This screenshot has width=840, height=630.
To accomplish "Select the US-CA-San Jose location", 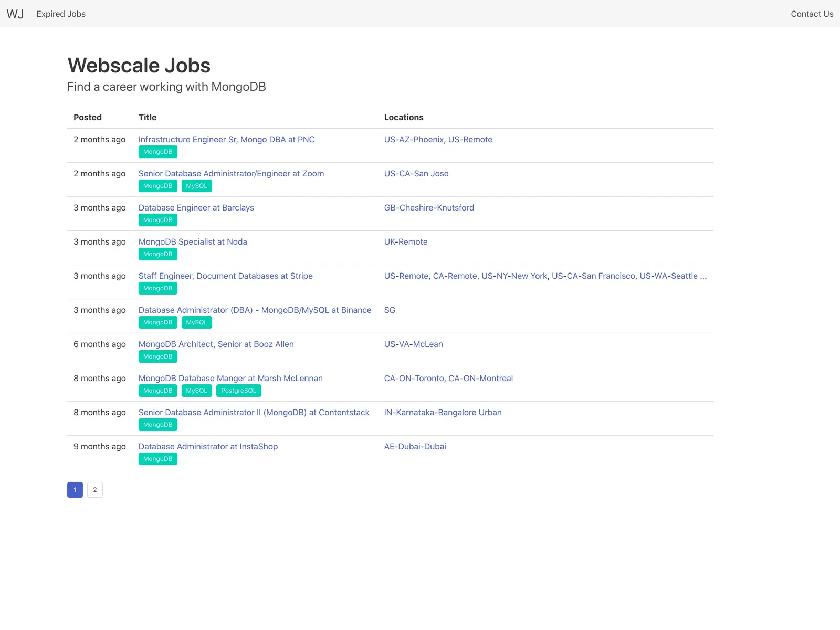I will coord(416,173).
